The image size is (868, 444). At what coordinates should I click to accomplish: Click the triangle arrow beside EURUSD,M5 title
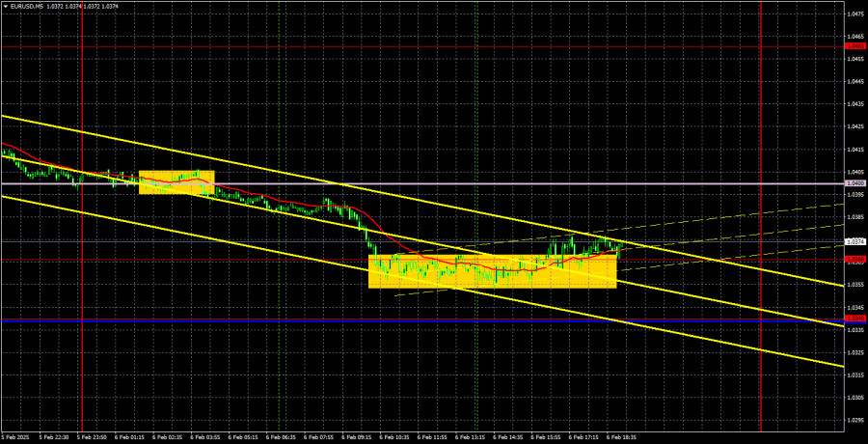[5, 7]
